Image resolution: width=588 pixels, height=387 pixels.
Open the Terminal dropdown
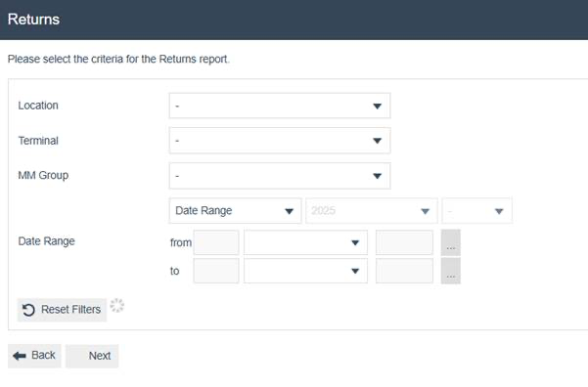click(280, 141)
